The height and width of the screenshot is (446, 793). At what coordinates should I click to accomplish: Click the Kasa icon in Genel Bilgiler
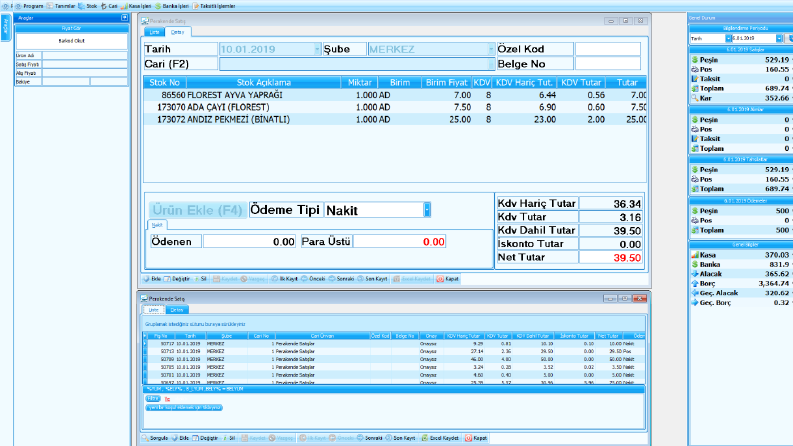pos(695,255)
